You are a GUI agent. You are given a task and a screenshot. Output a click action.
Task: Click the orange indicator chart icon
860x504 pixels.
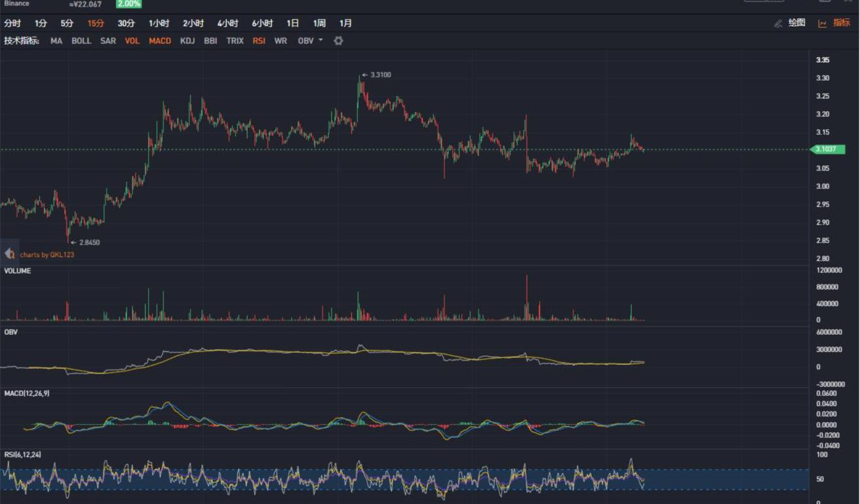click(x=822, y=24)
